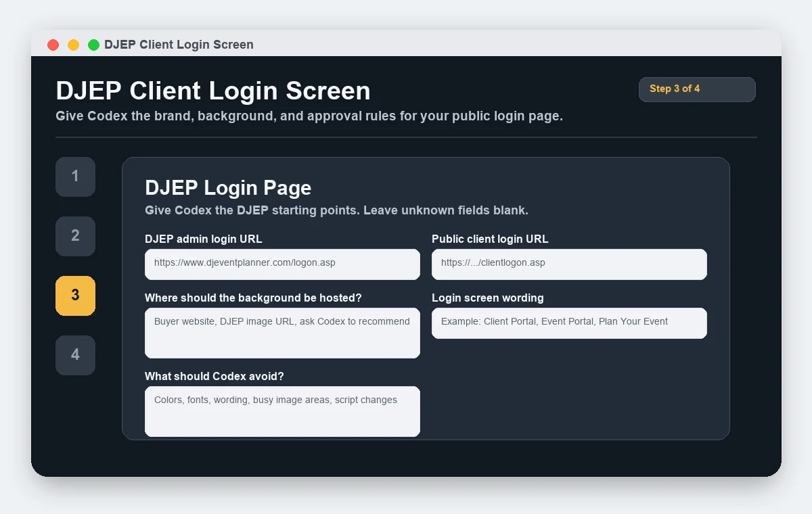This screenshot has height=514, width=812.
Task: Focus the 'What should Codex avoid?' text area
Action: point(282,411)
